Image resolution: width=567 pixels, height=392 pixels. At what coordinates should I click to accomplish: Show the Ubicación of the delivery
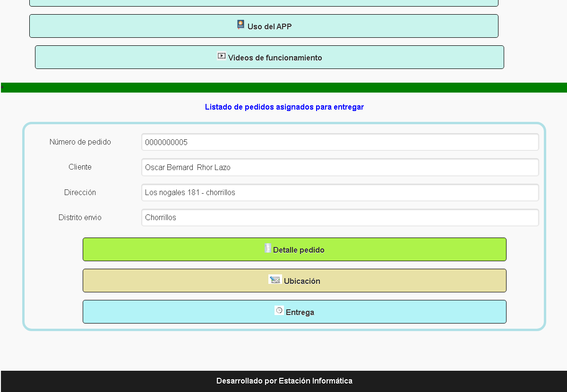pos(301,281)
